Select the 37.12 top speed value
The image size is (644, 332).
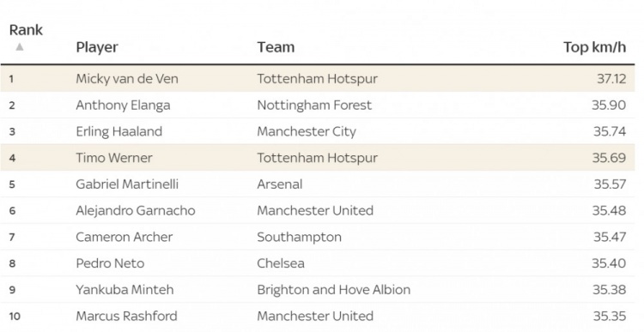611,79
